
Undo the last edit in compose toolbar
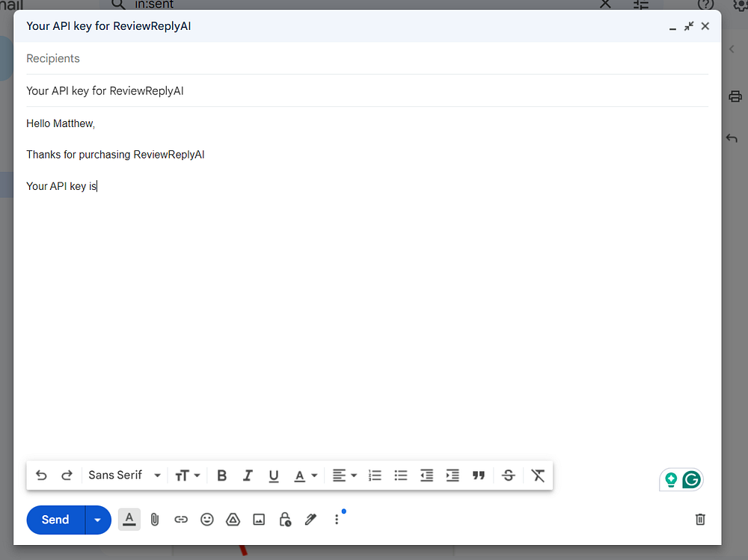point(41,475)
